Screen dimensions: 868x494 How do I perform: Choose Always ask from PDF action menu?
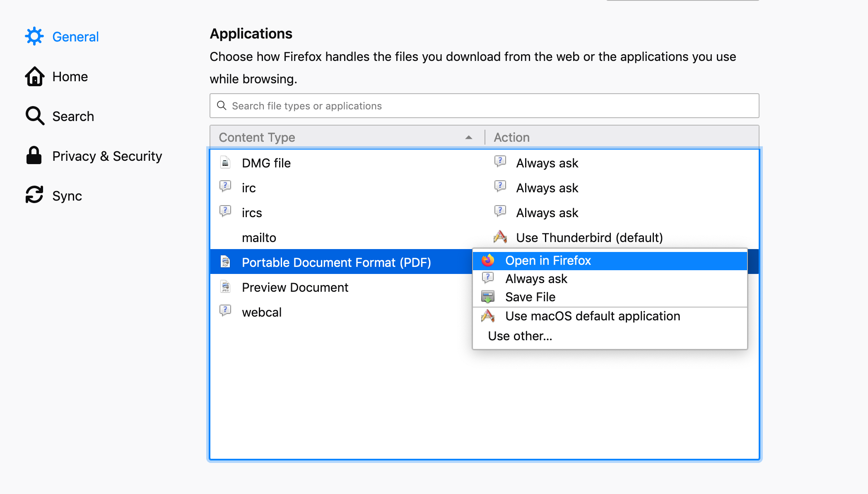(x=610, y=279)
